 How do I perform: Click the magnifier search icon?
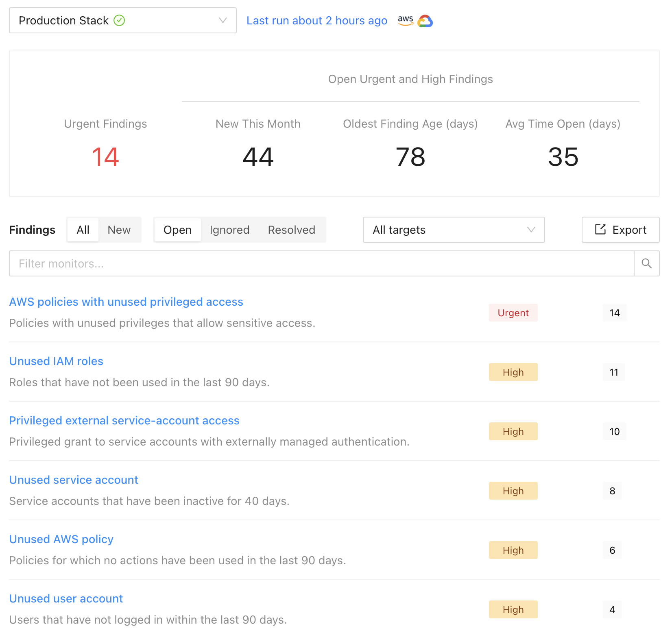(646, 263)
